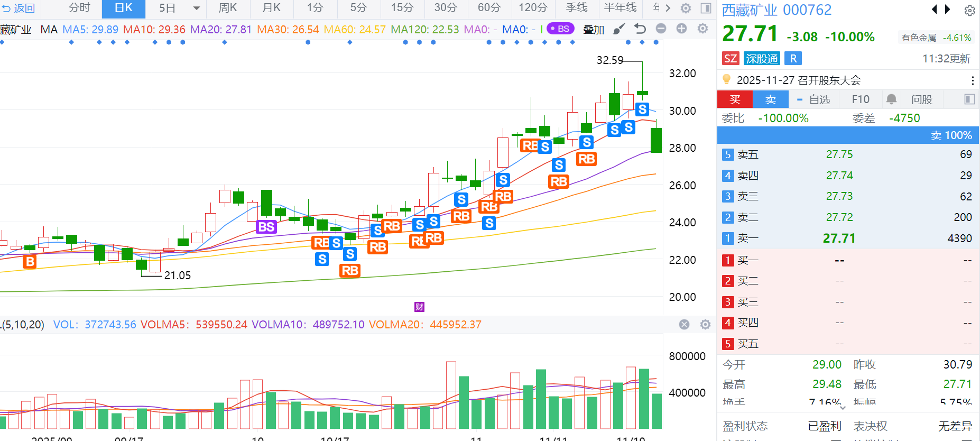Screen dimensions: 980x441
Task: Select the drawing brush tool
Action: click(x=619, y=29)
